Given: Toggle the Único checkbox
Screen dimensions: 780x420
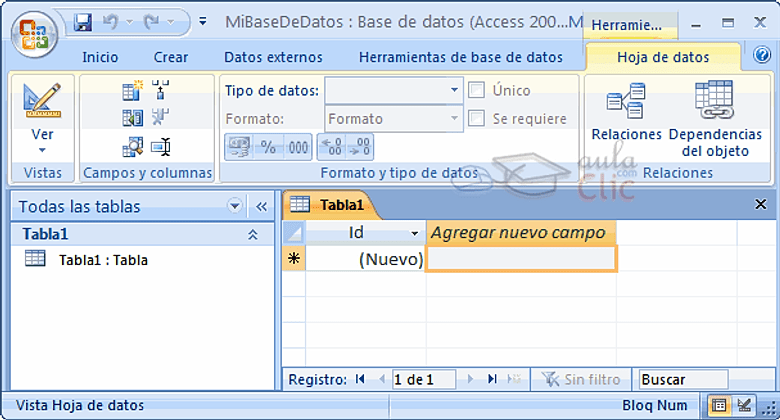Looking at the screenshot, I should pyautogui.click(x=477, y=90).
